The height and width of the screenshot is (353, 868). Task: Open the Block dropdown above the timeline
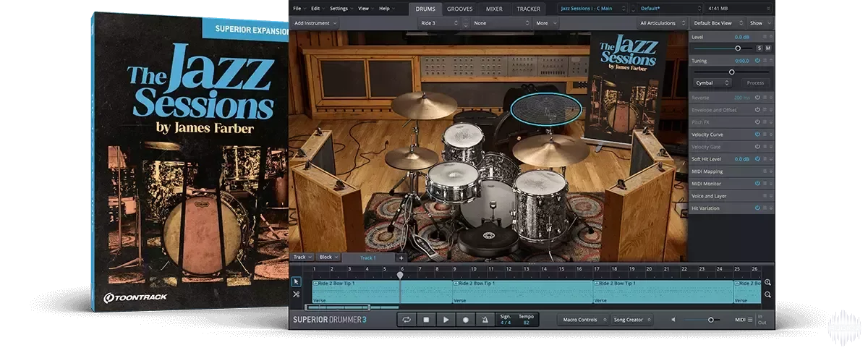coord(328,258)
